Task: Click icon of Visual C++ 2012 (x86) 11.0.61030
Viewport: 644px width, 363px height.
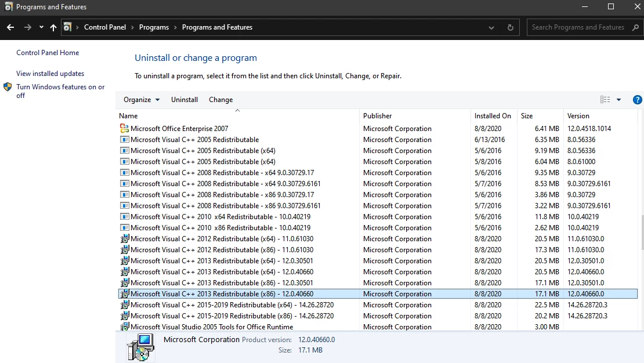Action: point(124,249)
